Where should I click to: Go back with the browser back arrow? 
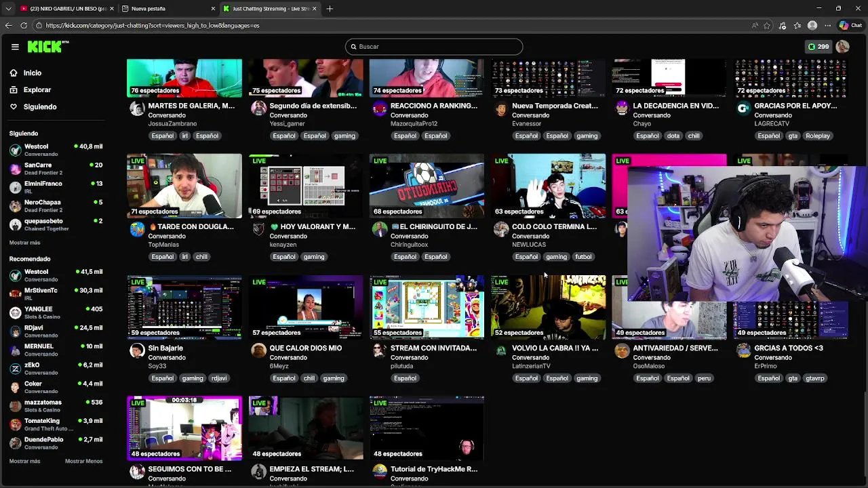pyautogui.click(x=8, y=25)
